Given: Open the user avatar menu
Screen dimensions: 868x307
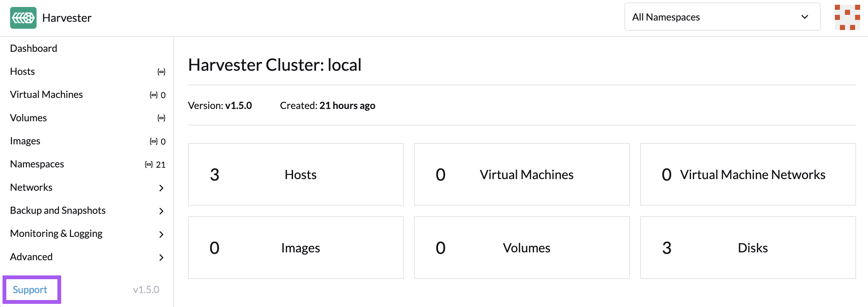Looking at the screenshot, I should click(847, 17).
